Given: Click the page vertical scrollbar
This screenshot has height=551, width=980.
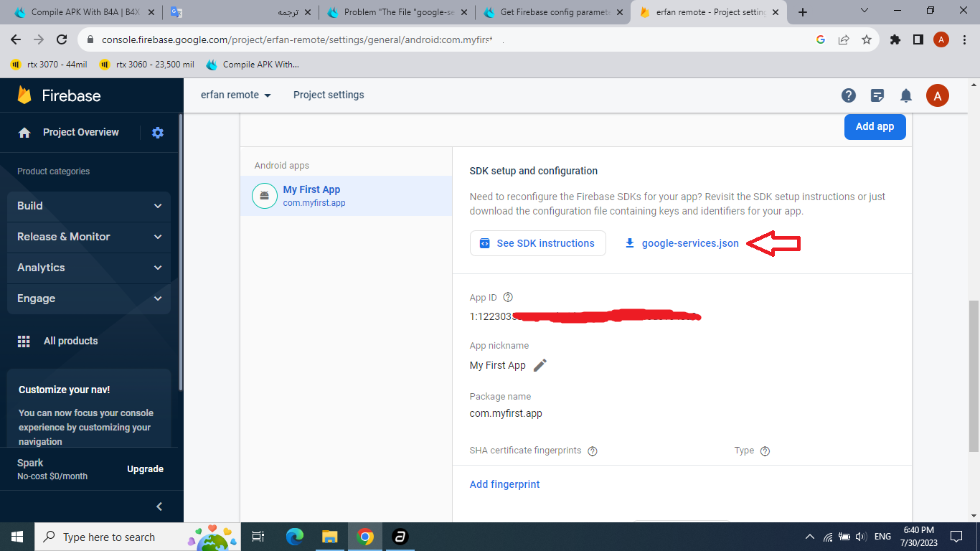Looking at the screenshot, I should coord(974,376).
